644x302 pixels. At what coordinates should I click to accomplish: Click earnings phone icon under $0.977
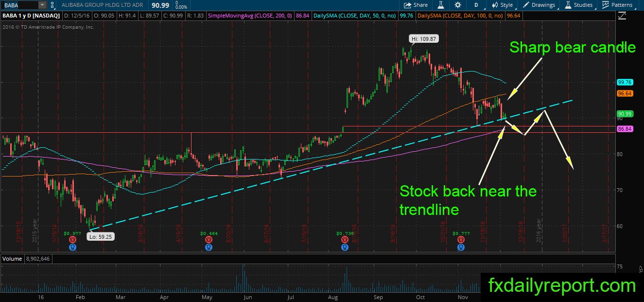(x=72, y=240)
